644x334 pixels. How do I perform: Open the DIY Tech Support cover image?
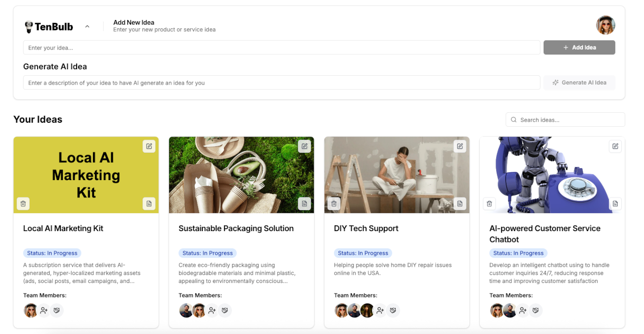coord(397,175)
